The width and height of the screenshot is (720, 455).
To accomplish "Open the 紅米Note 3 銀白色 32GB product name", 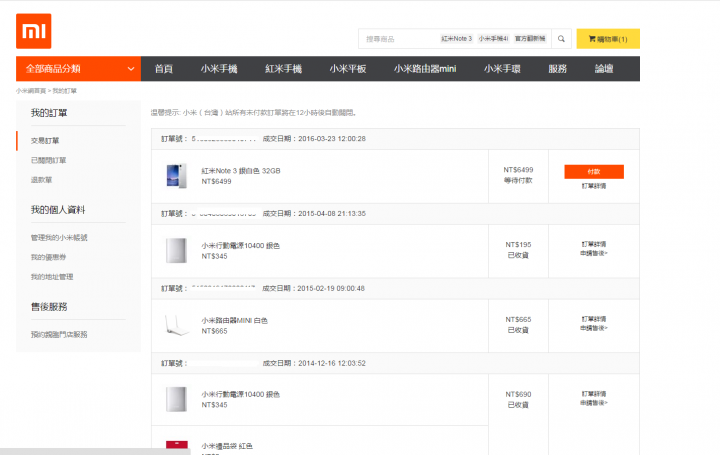I will [241, 171].
